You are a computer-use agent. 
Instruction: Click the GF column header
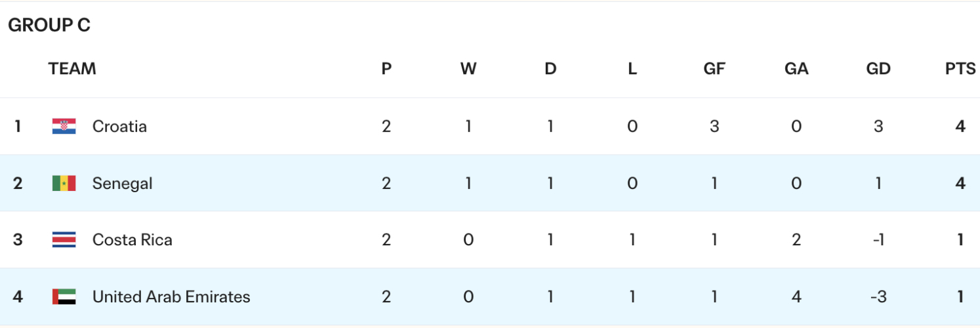pos(714,69)
